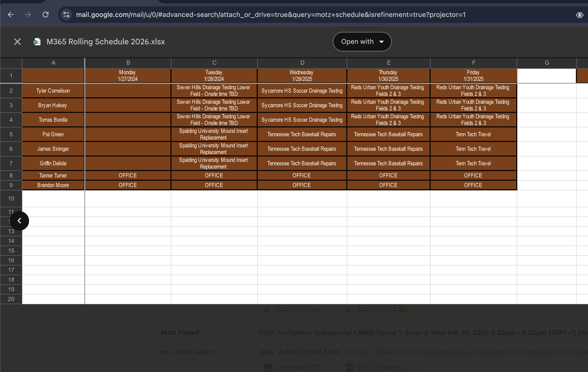Click Griffin Delisle's Thursday Tennessee Tech Repairs cell
The height and width of the screenshot is (372, 588).
[x=388, y=163]
